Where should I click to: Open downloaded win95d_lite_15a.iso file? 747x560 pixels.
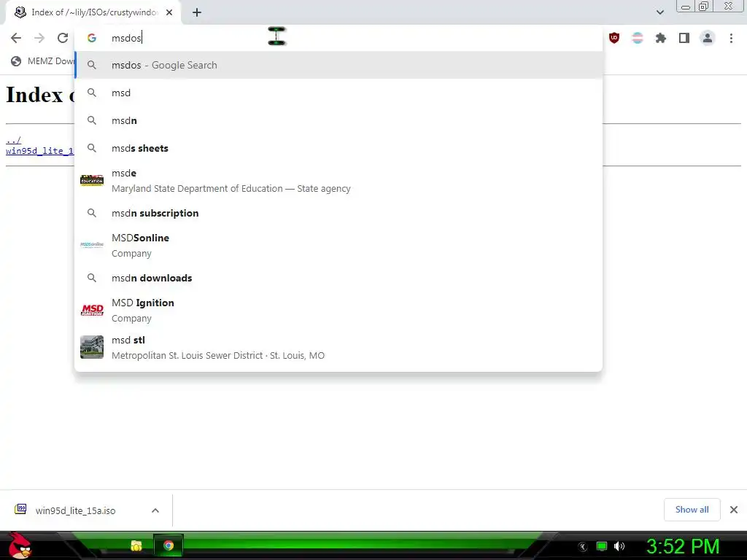tap(75, 510)
